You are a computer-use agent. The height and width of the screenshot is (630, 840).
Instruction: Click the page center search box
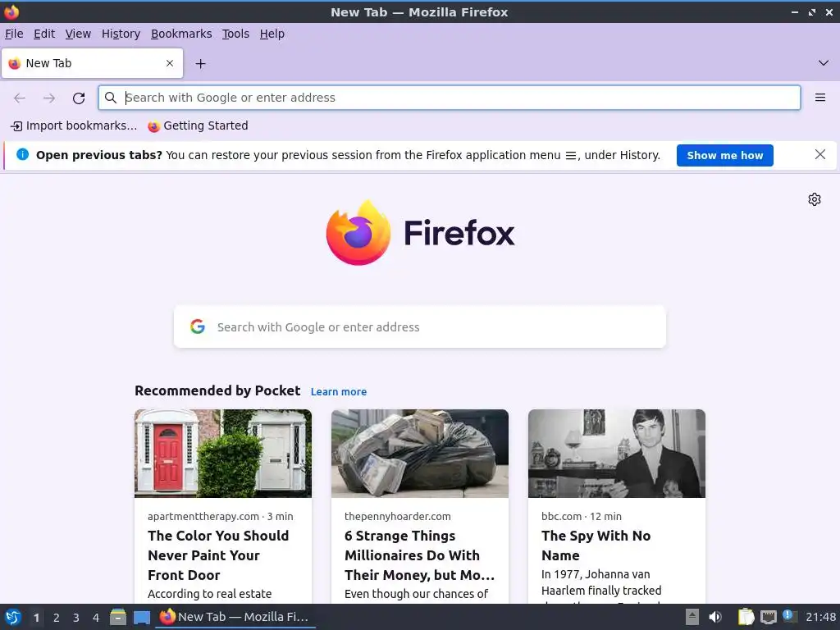coord(420,326)
